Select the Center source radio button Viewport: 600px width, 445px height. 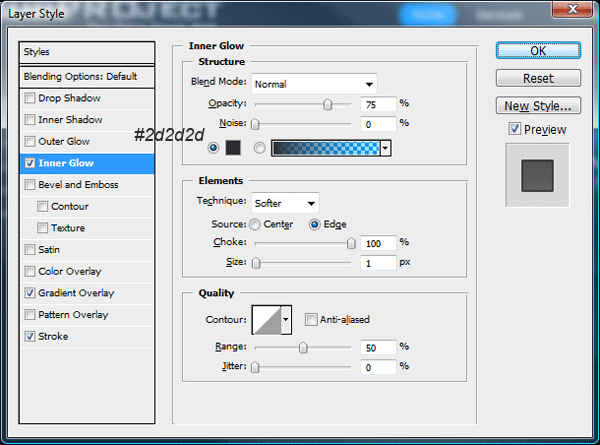(x=255, y=224)
